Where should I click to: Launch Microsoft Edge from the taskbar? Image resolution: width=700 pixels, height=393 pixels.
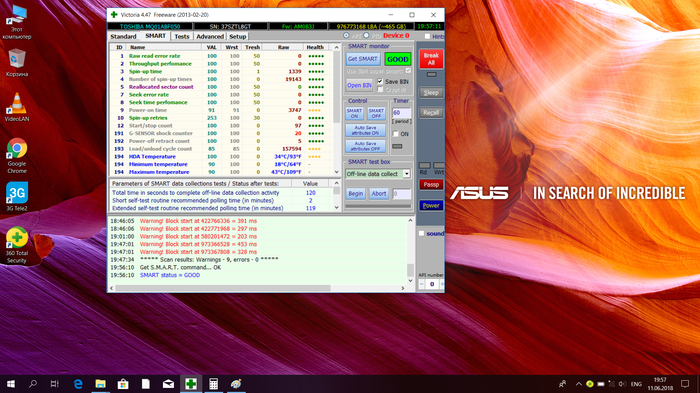(x=78, y=384)
